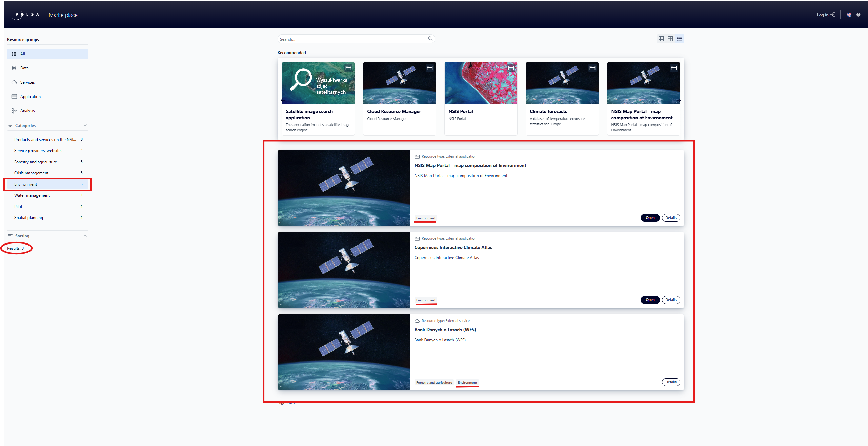This screenshot has width=868, height=446.
Task: Filter by Forestry and agriculture category
Action: pos(48,162)
